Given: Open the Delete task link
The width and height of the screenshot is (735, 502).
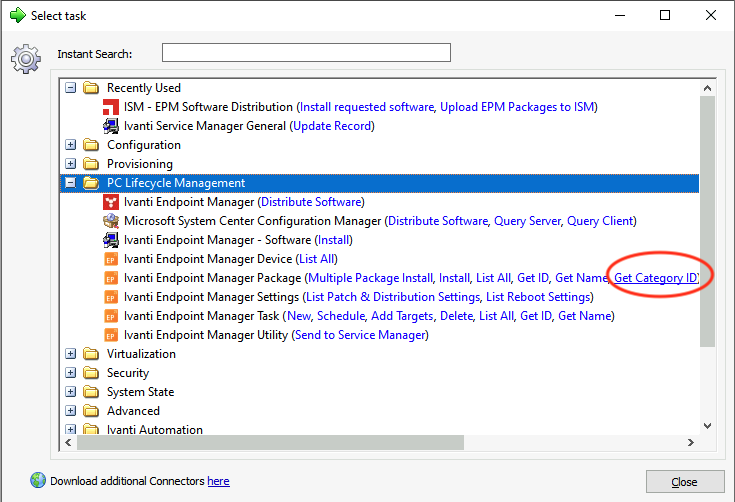Looking at the screenshot, I should click(456, 316).
